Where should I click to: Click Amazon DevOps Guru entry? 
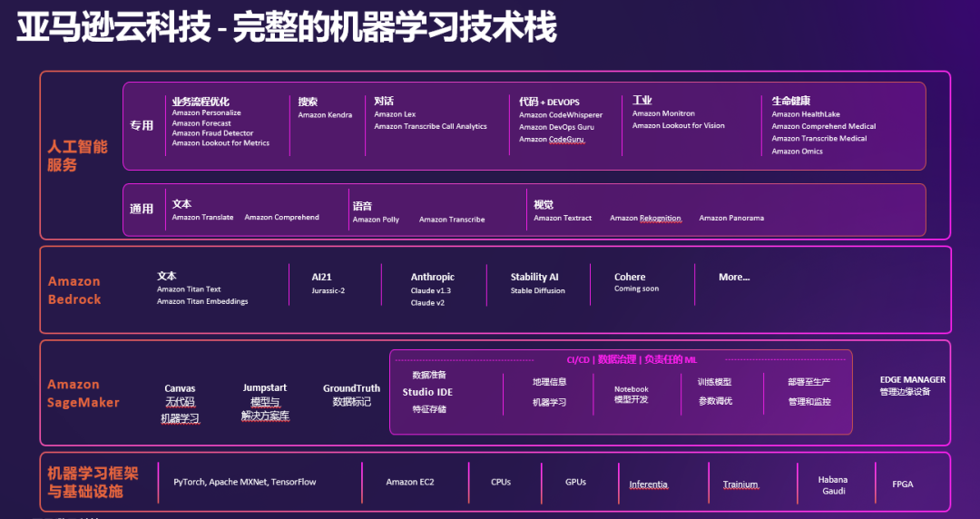[x=556, y=127]
